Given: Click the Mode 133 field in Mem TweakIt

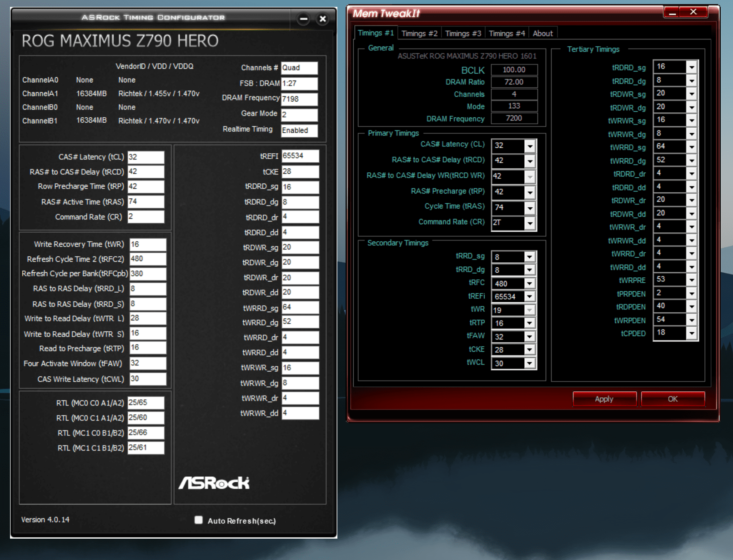Looking at the screenshot, I should 514,106.
